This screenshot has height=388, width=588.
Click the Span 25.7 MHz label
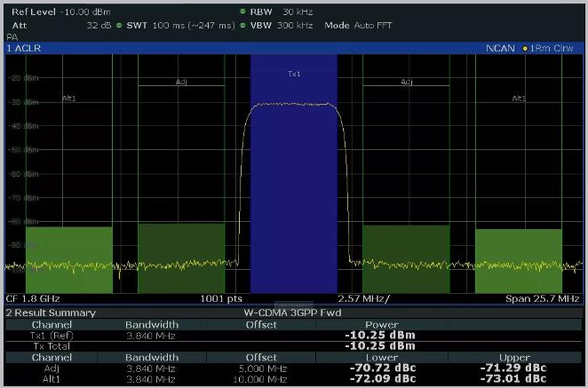[542, 299]
